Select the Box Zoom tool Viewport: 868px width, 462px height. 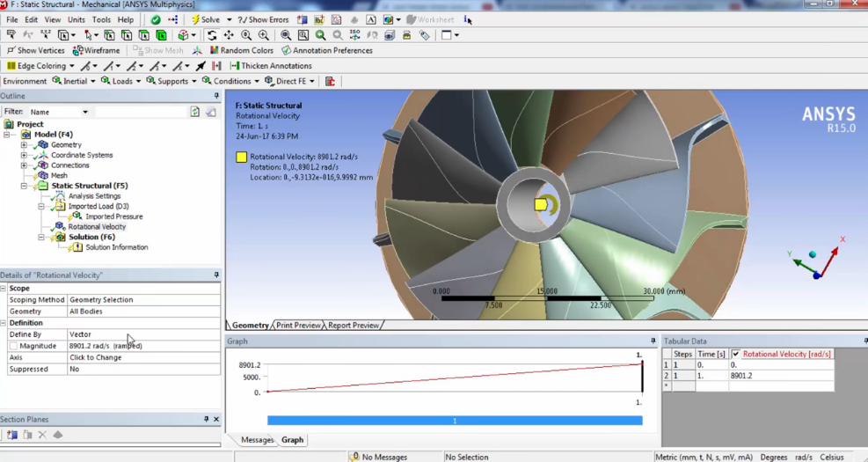click(x=264, y=35)
